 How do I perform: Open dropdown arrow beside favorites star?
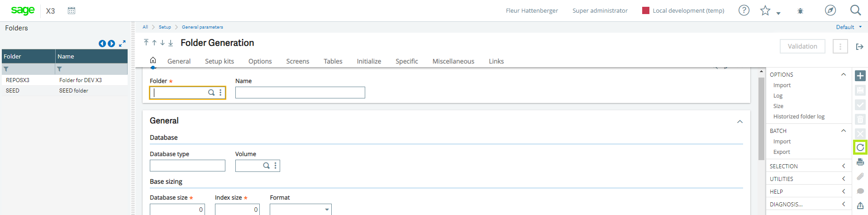tap(778, 13)
